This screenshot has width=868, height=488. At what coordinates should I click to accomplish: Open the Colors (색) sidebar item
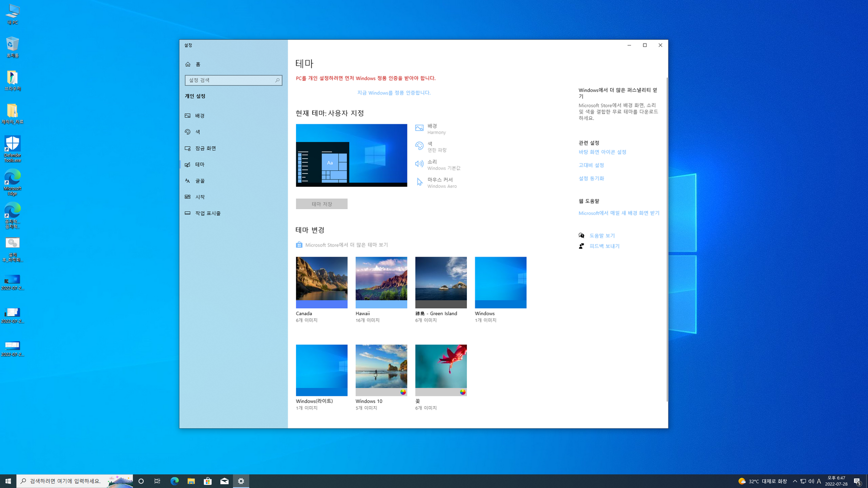pos(233,132)
